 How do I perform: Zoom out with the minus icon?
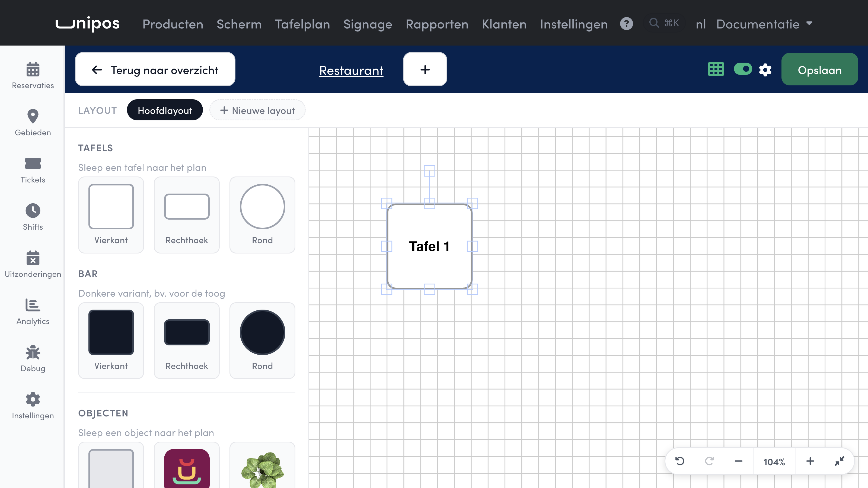point(738,461)
